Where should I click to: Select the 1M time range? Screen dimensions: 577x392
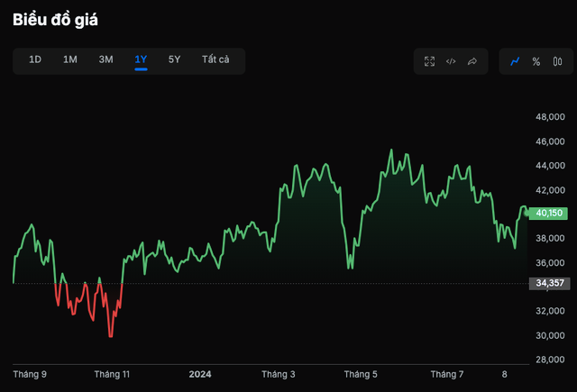coord(69,59)
